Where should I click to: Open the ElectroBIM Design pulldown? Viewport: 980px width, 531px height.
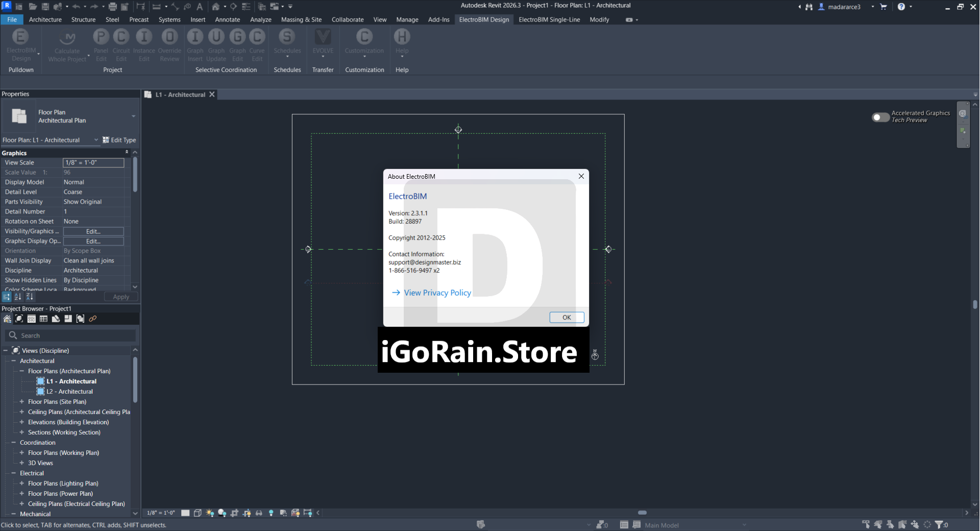coord(21,45)
